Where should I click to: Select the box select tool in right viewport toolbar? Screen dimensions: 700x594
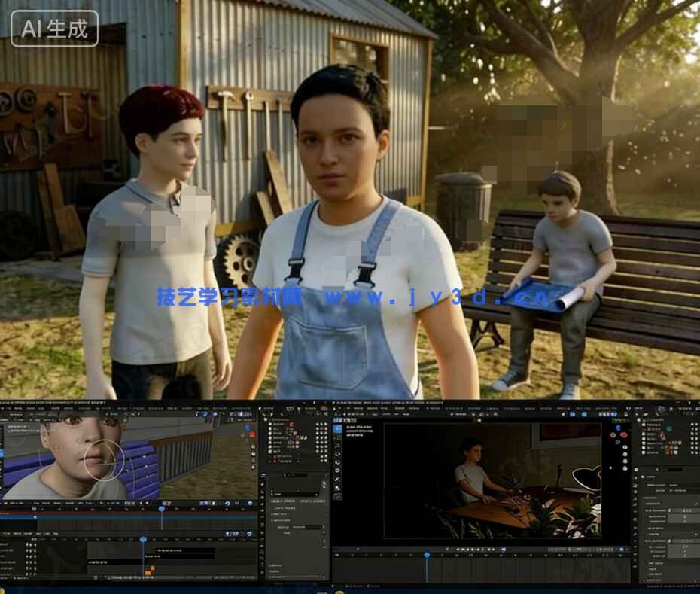pyautogui.click(x=338, y=429)
